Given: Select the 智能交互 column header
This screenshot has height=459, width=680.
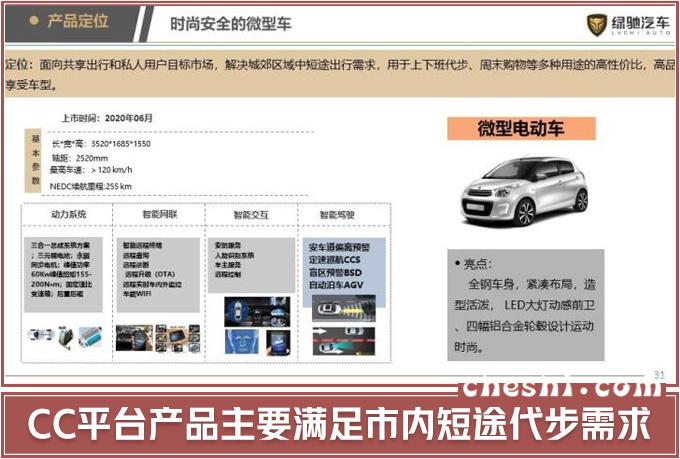Looking at the screenshot, I should pyautogui.click(x=251, y=215).
